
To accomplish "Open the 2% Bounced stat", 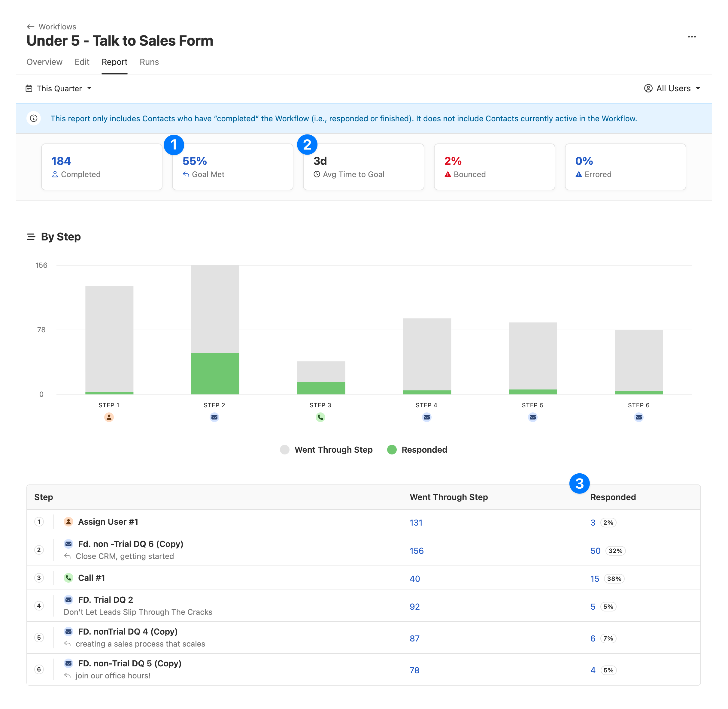I will 453,161.
